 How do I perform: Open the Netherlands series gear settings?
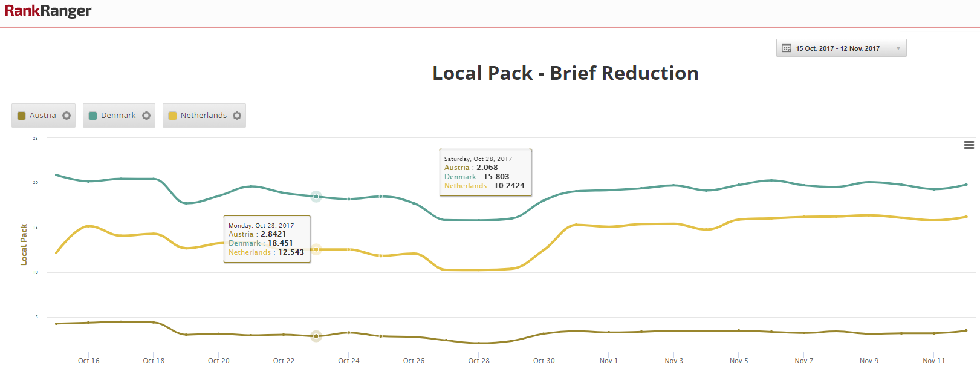coord(237,116)
